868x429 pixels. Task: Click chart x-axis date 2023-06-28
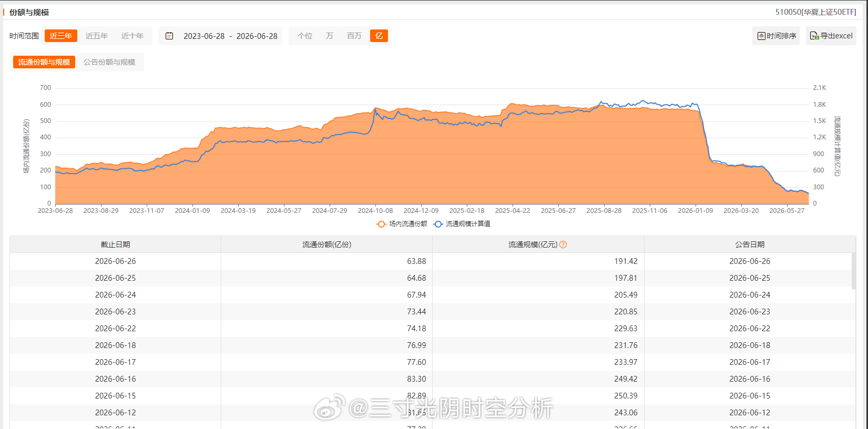[55, 211]
